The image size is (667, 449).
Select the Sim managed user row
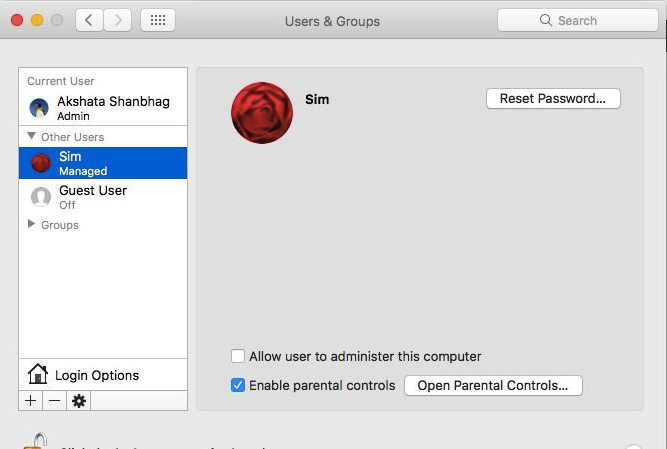point(103,163)
